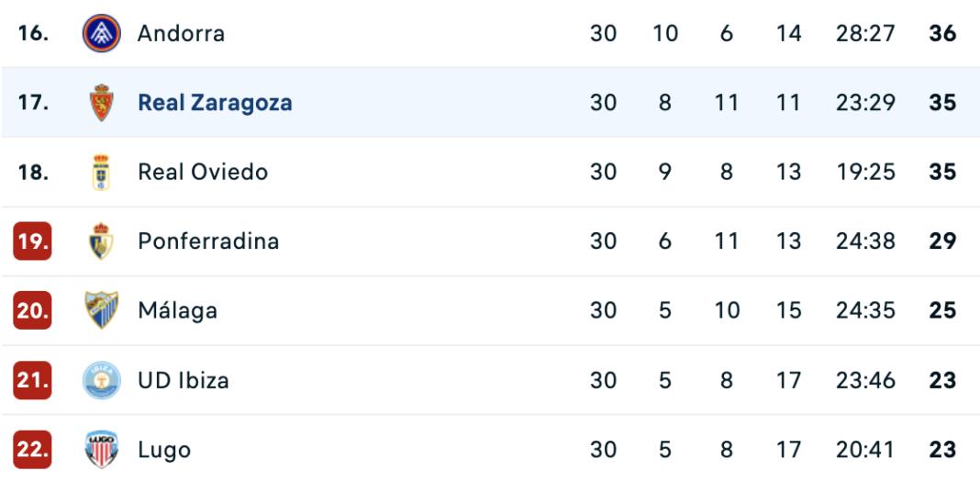The width and height of the screenshot is (980, 482).
Task: Open the Andorra team name link
Action: (182, 33)
